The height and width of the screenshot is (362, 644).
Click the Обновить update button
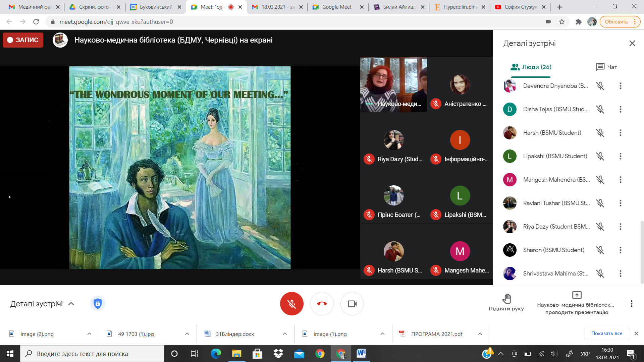pos(620,22)
